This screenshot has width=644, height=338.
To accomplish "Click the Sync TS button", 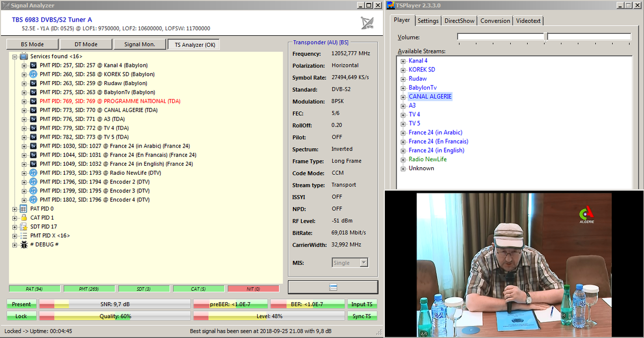I will coord(362,316).
